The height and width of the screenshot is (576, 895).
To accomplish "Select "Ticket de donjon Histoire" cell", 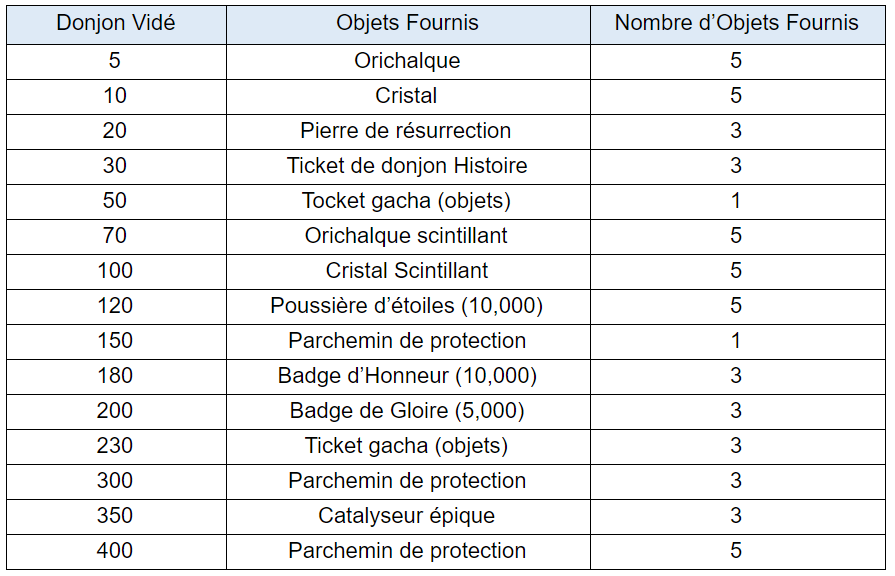I will coord(407,166).
